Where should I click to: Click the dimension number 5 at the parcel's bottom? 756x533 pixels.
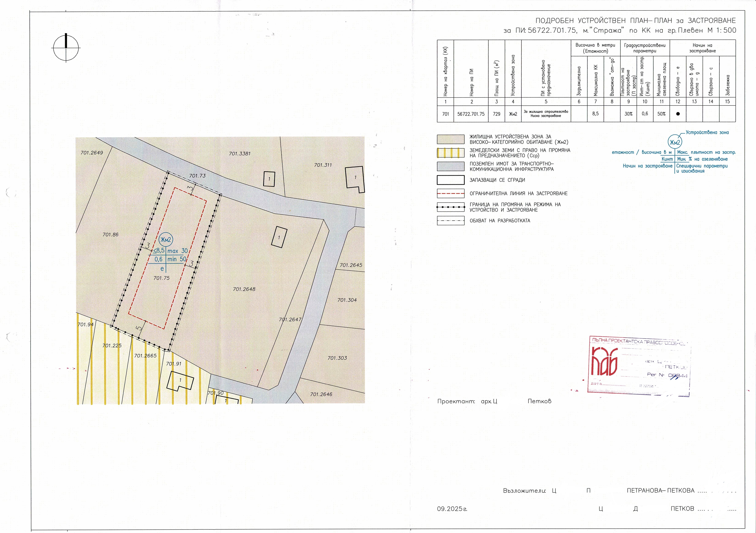click(x=139, y=328)
